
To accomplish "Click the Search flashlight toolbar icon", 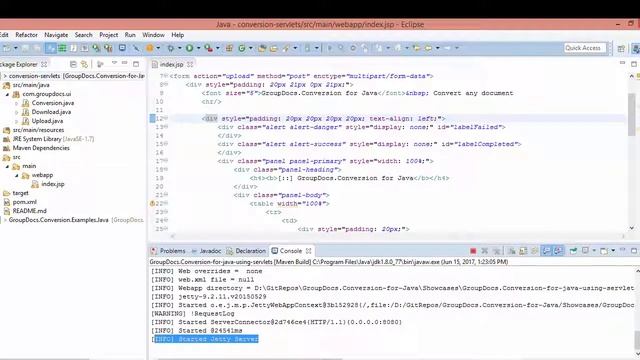I will tap(286, 48).
